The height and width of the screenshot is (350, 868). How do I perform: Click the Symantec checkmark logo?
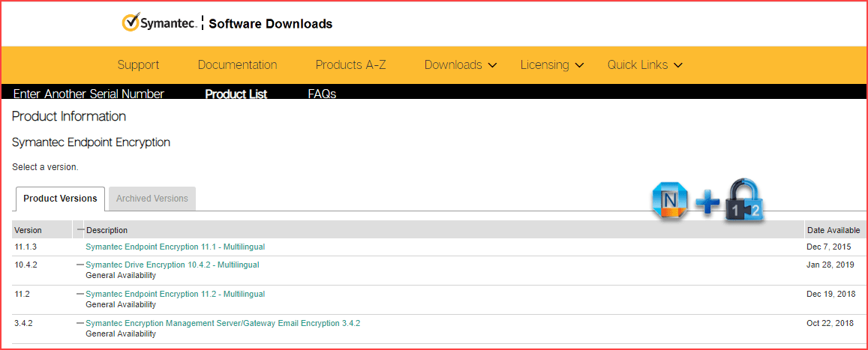159,23
